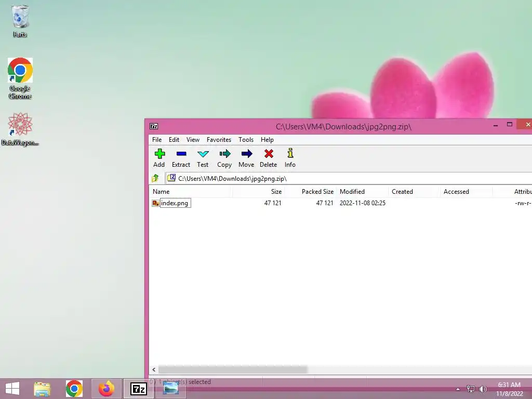This screenshot has width=532, height=399.
Task: Open the Favorites menu
Action: 219,139
